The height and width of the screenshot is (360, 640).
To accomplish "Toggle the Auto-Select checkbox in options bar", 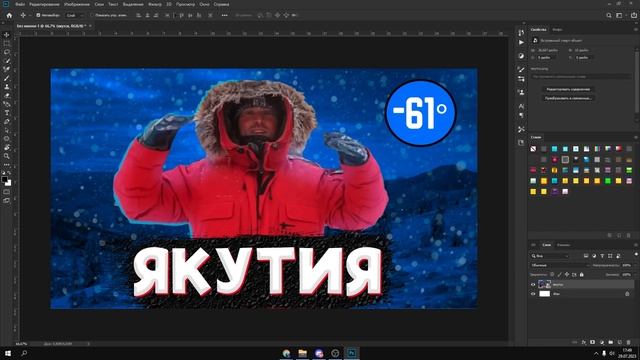I will 38,15.
